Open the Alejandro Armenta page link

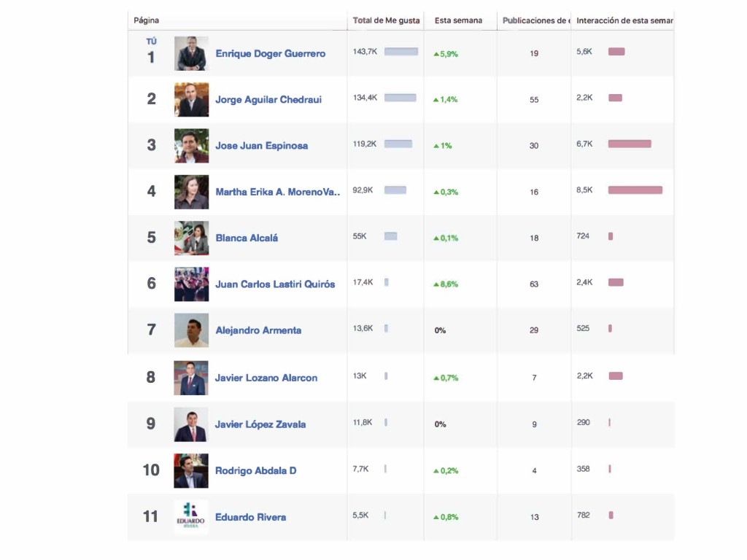[x=258, y=330]
